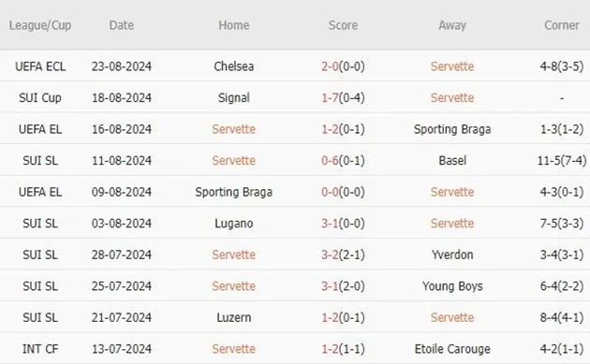The width and height of the screenshot is (590, 364).
Task: Open Young Boys team link
Action: (452, 286)
